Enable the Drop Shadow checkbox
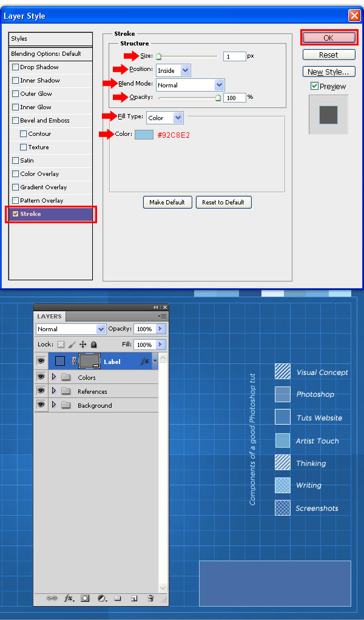This screenshot has width=364, height=620. tap(15, 67)
